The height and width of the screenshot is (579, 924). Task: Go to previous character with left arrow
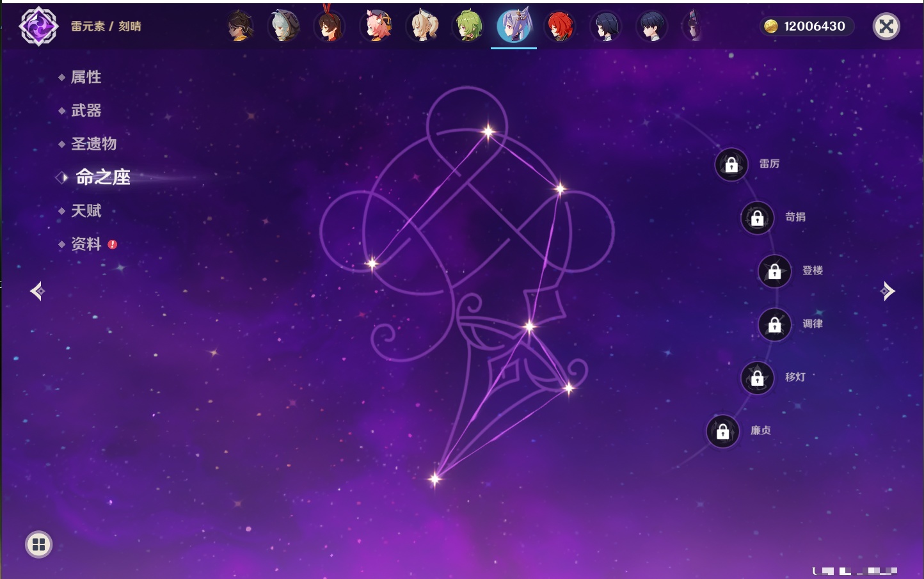pos(38,291)
